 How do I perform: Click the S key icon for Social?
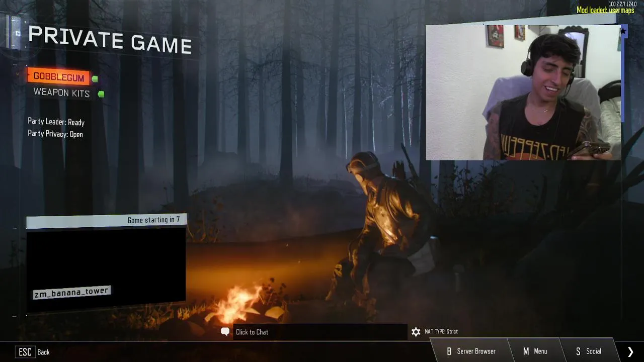(578, 351)
